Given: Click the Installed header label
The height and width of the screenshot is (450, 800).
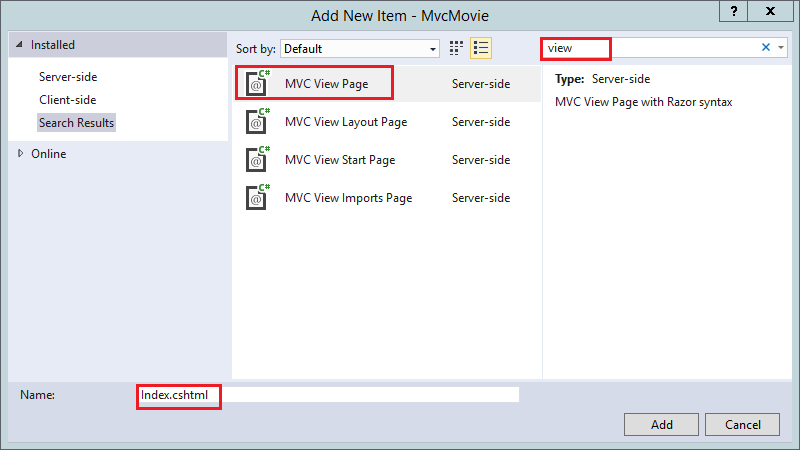Looking at the screenshot, I should point(53,45).
